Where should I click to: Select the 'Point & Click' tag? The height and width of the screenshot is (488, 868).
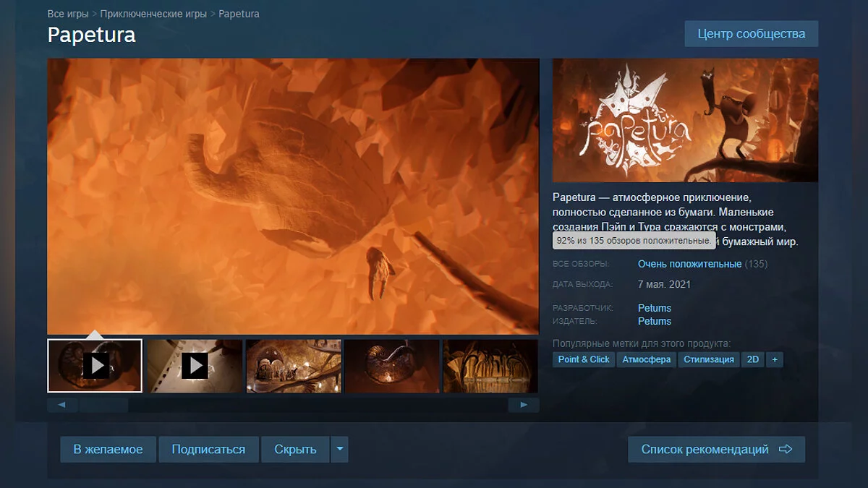pyautogui.click(x=584, y=359)
